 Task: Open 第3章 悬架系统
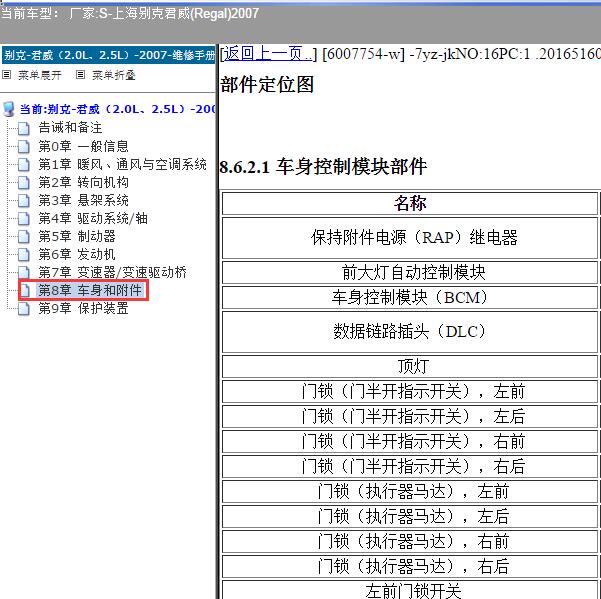coord(83,200)
